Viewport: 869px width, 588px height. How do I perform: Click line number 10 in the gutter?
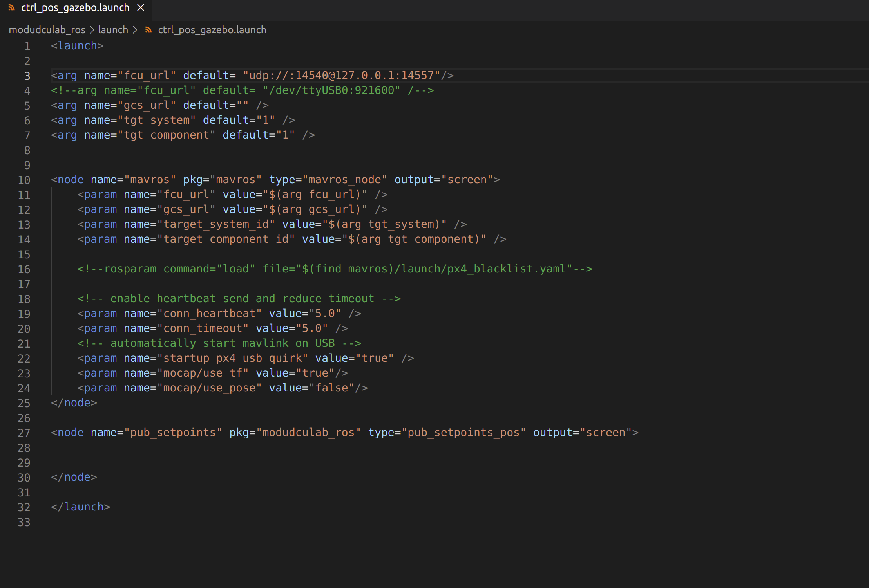pos(24,180)
